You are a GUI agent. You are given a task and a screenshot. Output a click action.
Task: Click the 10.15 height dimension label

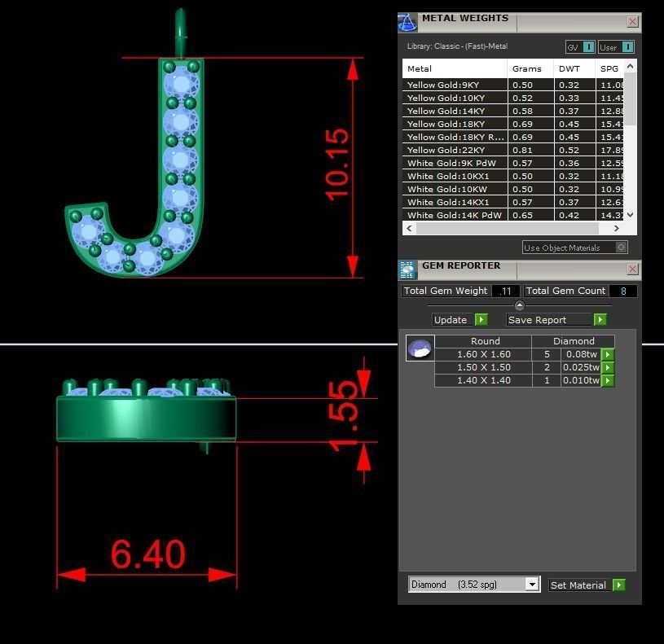337,164
